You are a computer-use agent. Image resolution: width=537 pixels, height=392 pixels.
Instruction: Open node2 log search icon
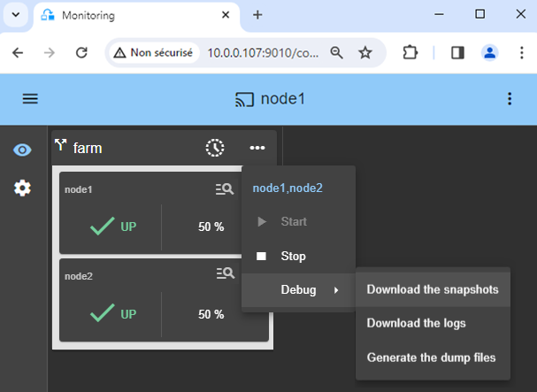[x=225, y=274]
